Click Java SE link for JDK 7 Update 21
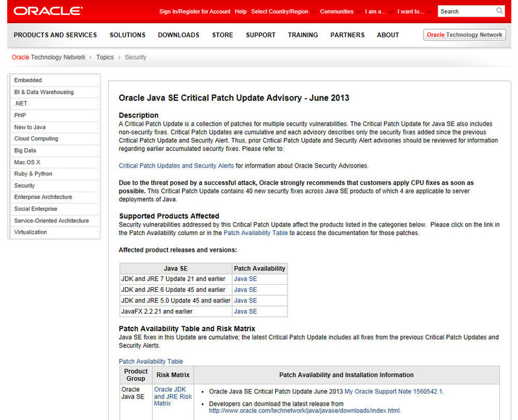Screen dimensions: 518x420 click(245, 279)
